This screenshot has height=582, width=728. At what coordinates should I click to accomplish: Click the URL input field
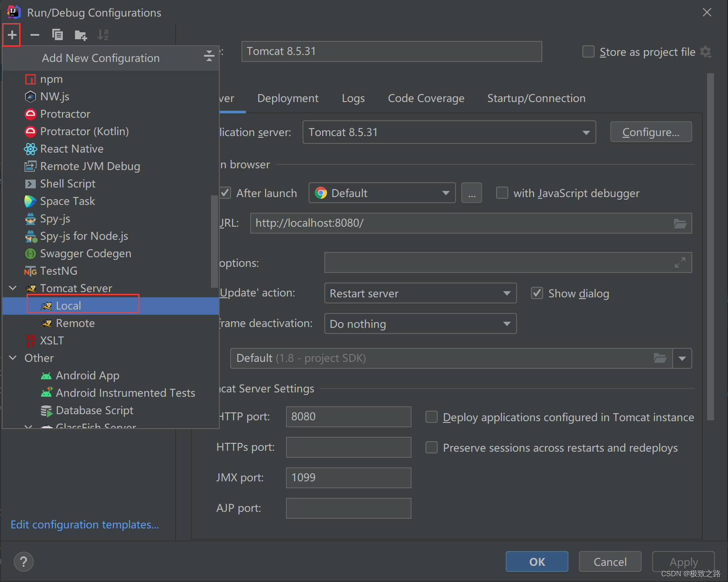(471, 223)
